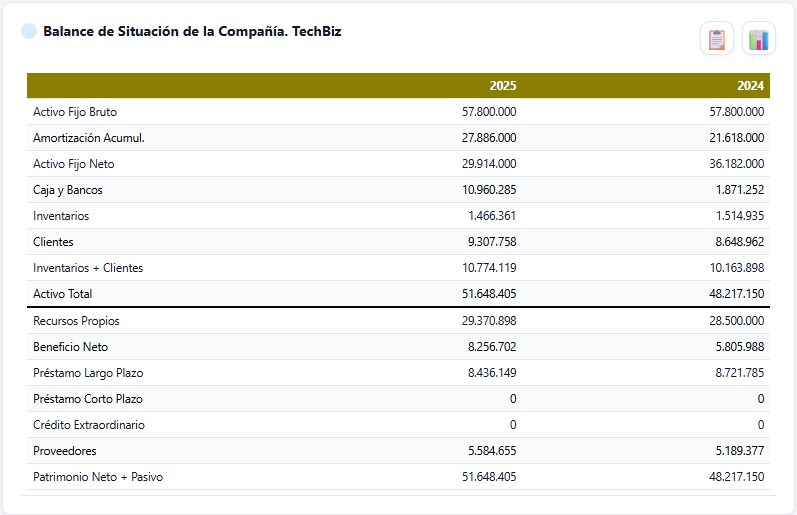Select the value 29.914.000
The width and height of the screenshot is (797, 515).
(x=489, y=164)
